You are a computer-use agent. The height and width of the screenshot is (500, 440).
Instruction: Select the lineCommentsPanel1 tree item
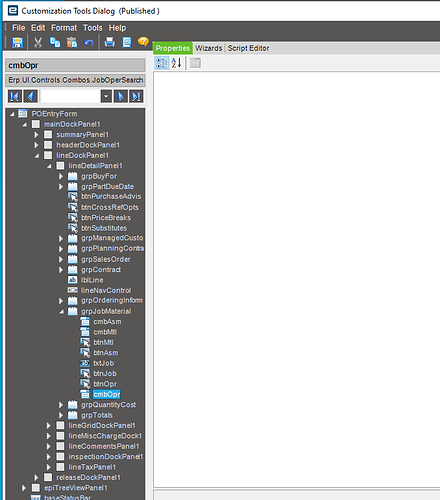tap(104, 446)
